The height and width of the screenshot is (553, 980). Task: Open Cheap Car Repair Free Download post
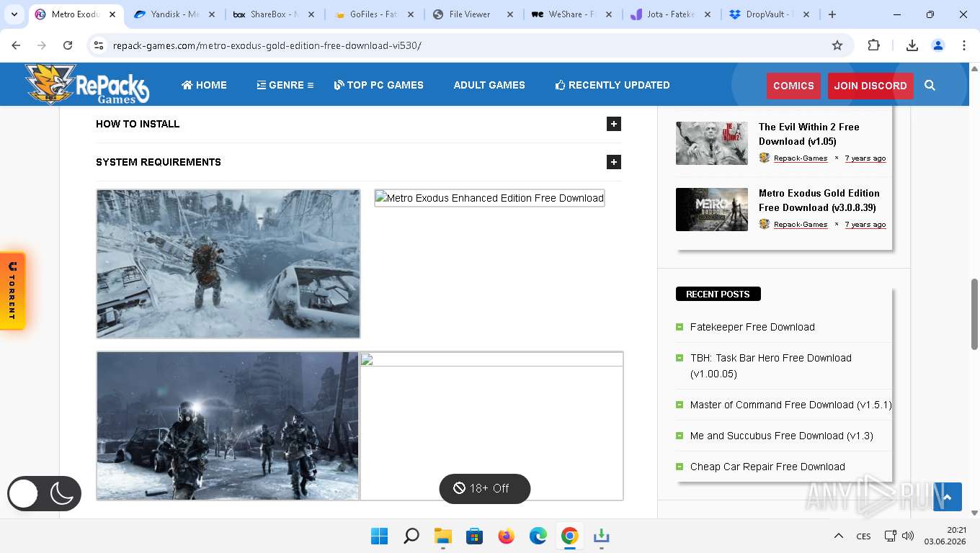pos(767,467)
